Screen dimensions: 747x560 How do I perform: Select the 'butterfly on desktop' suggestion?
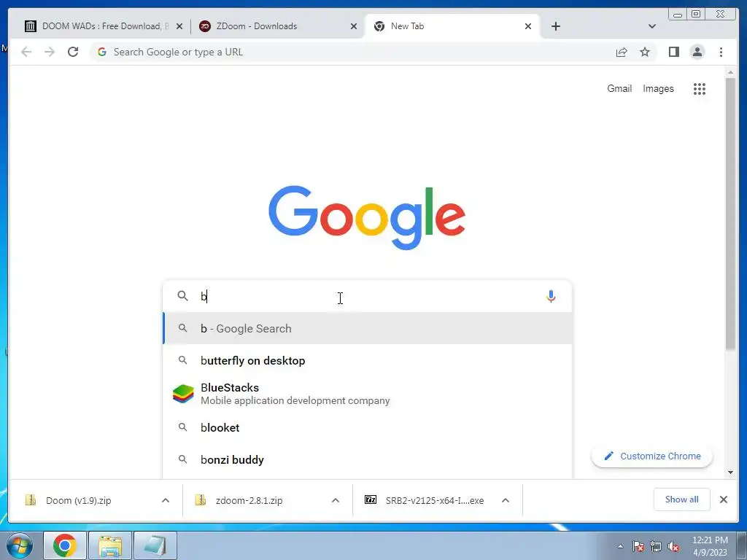pyautogui.click(x=368, y=360)
